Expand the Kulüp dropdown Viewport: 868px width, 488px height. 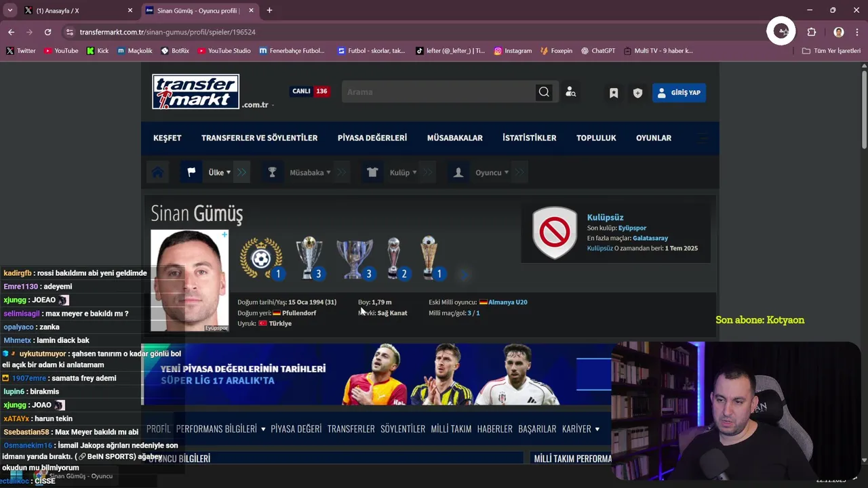pyautogui.click(x=403, y=172)
